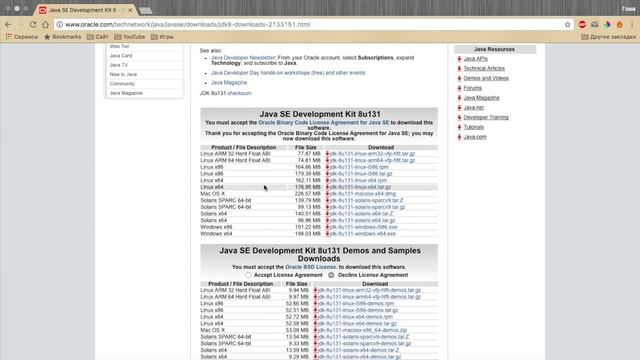Open Java.net resource link

tap(473, 108)
